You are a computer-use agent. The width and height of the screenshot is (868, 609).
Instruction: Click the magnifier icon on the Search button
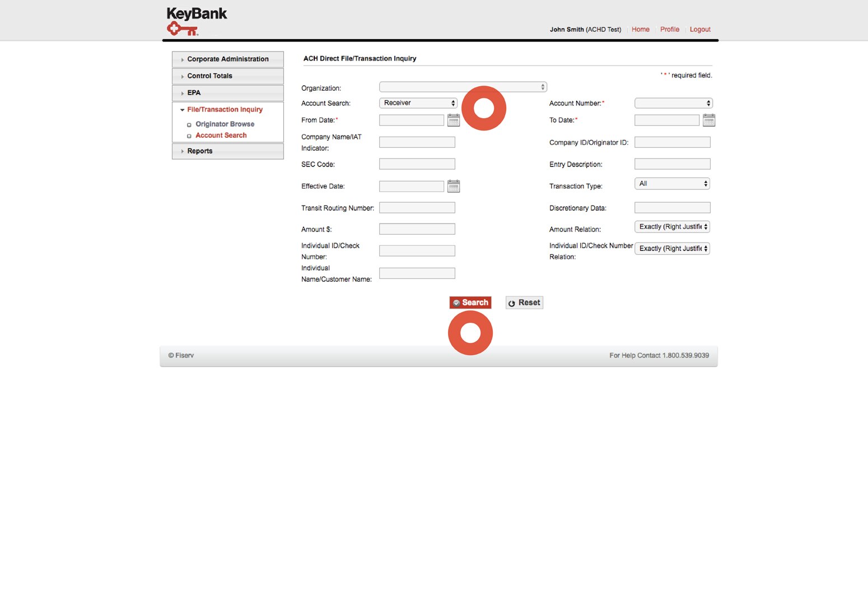click(x=457, y=303)
